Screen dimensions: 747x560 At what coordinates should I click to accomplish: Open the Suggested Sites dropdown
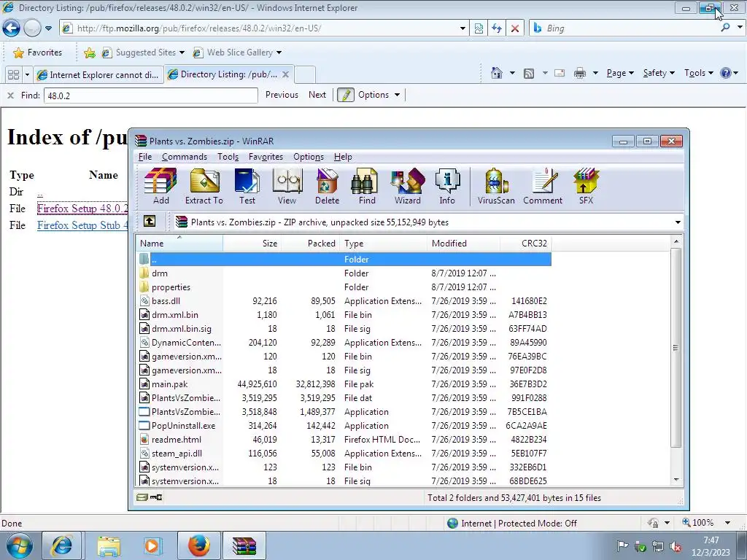tap(181, 52)
